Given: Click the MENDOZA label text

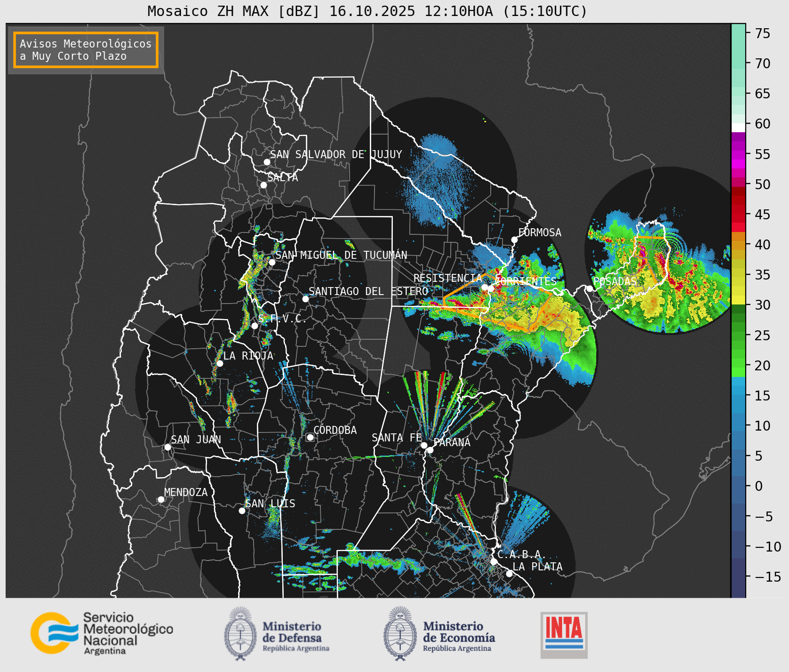Looking at the screenshot, I should coord(186,492).
